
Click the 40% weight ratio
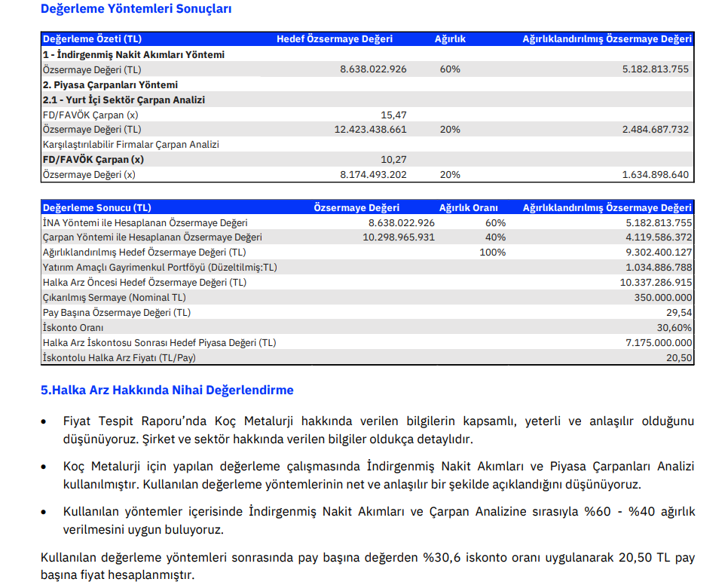[495, 237]
